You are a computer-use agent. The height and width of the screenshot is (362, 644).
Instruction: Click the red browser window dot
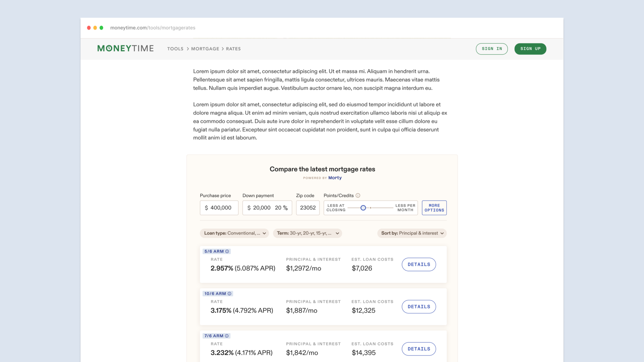89,28
